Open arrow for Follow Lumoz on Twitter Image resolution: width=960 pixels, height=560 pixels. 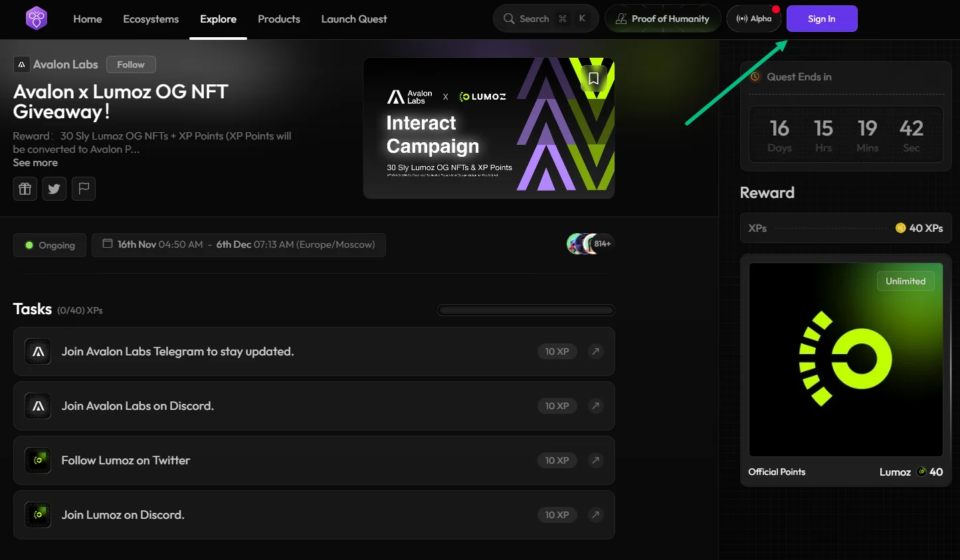click(596, 460)
